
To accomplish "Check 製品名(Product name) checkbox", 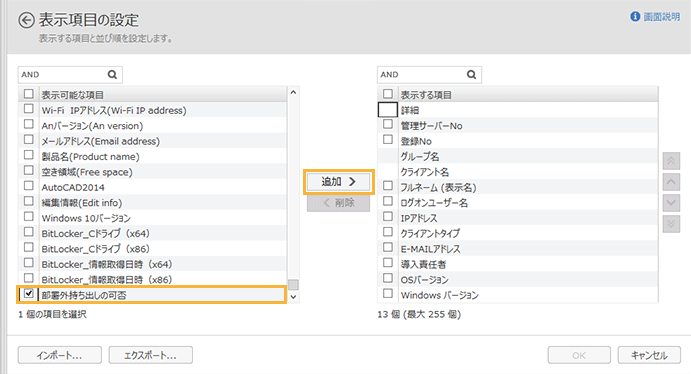I will pyautogui.click(x=29, y=155).
